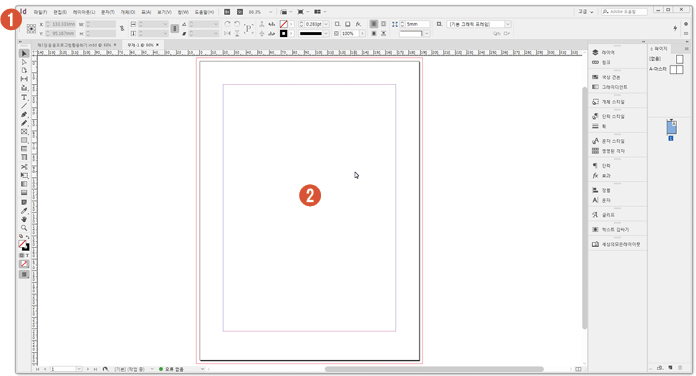Screen dimensions: 696x376
Task: Select the Page tool
Action: (x=24, y=71)
